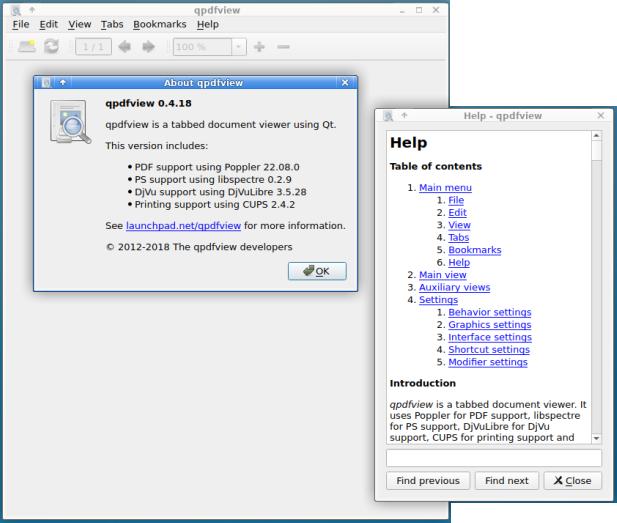Viewport: 617px width, 523px height.
Task: Click the Find previous button
Action: 428,481
